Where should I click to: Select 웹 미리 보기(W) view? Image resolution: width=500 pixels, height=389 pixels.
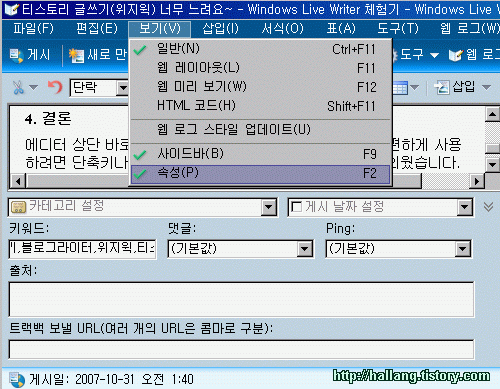coord(260,87)
